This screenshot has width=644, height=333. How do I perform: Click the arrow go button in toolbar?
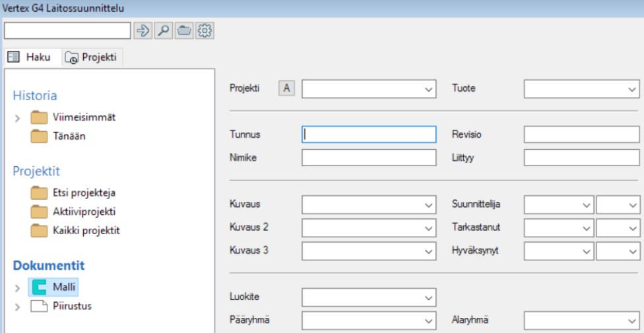click(x=143, y=30)
